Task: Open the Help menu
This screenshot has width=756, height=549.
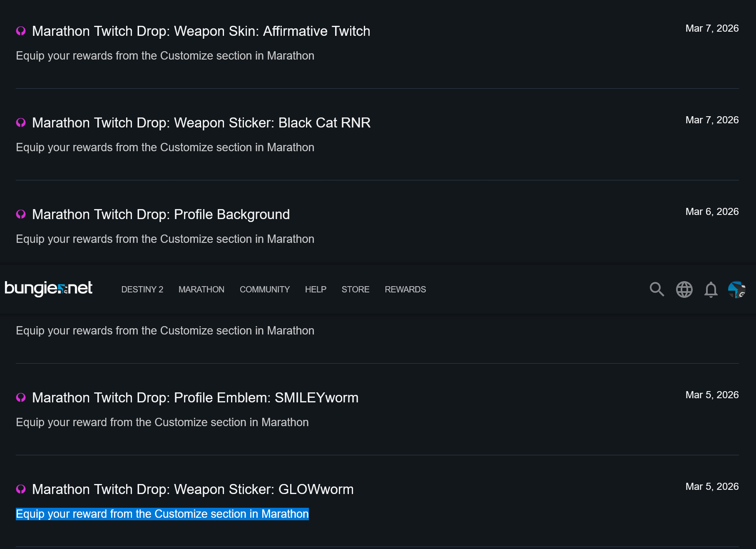Action: [x=316, y=289]
